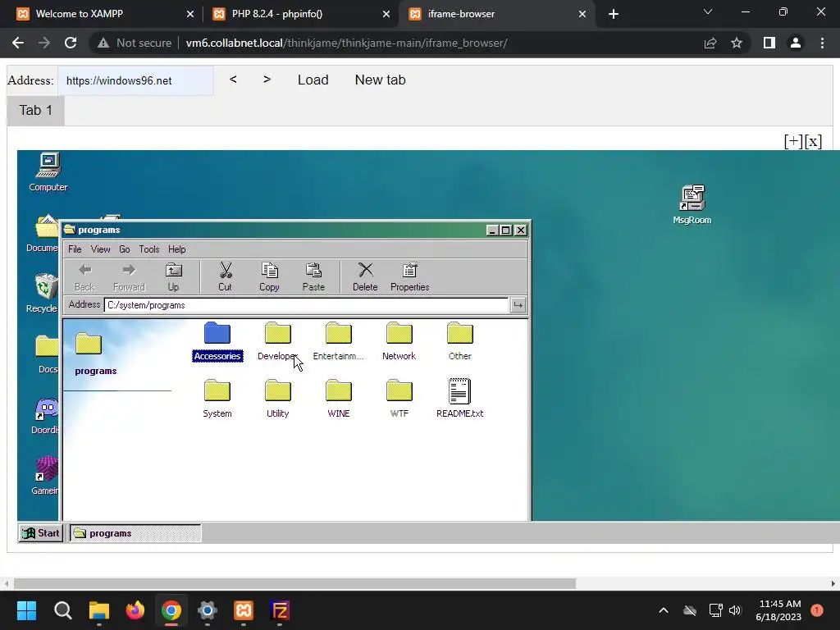Open the Help menu

click(x=177, y=249)
